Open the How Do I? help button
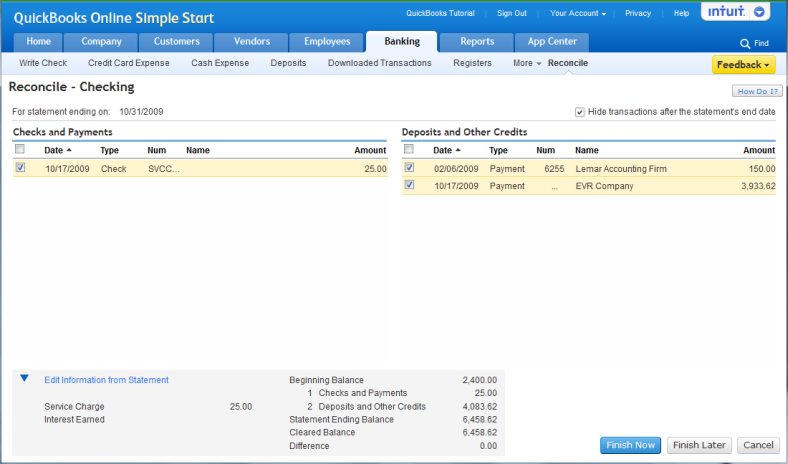 pyautogui.click(x=757, y=91)
